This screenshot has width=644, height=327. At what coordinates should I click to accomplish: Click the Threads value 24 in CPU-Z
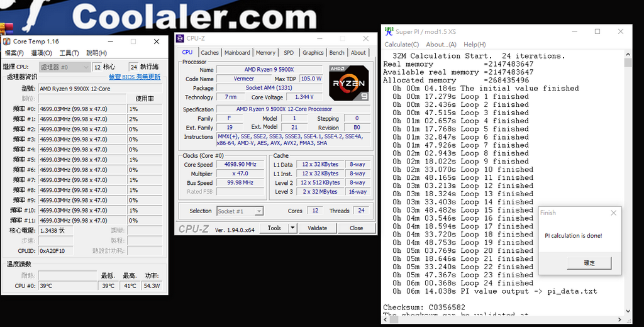coord(361,211)
